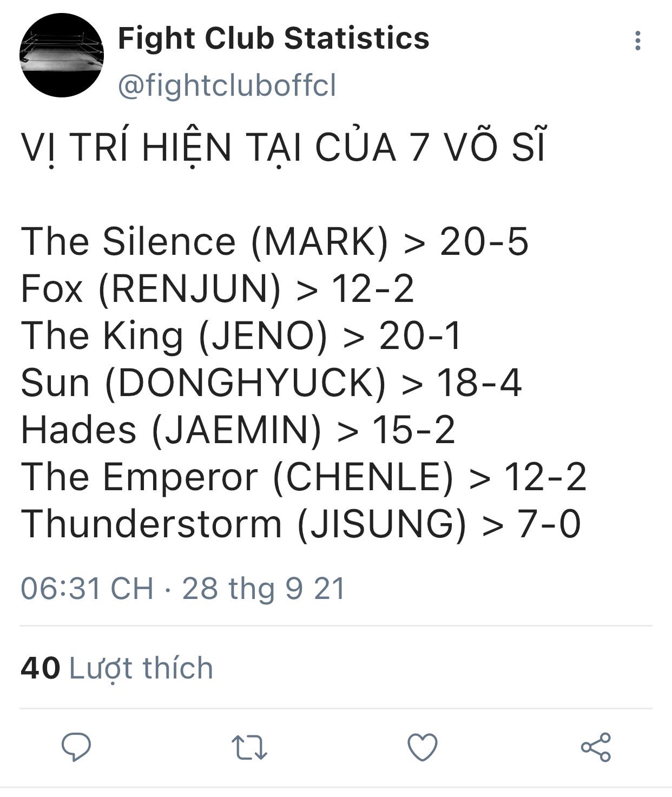Viewport: 672px width, 797px height.
Task: Click the Fox (RENJUN) 12-2 line
Action: coord(217,288)
